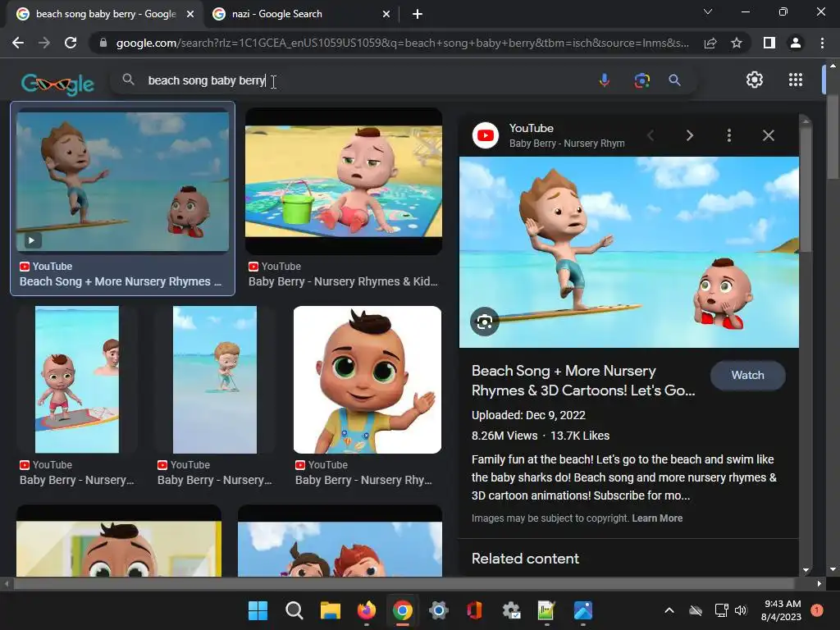Screen dimensions: 840x630
Task: Search by image with Google Lens icon
Action: point(641,80)
